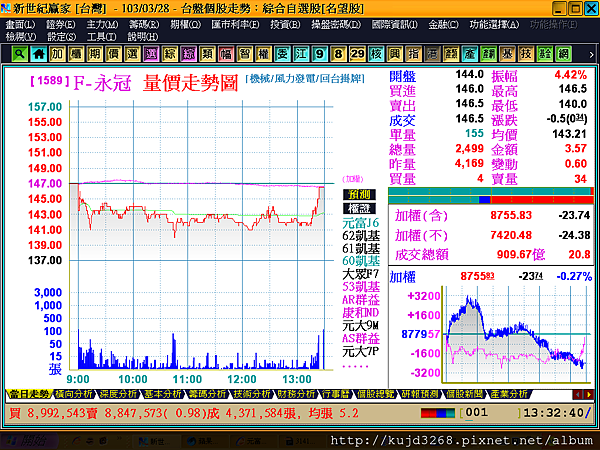Screen dimensions: 600x450
Task: Click the 001 input field in status bar
Action: [x=492, y=413]
